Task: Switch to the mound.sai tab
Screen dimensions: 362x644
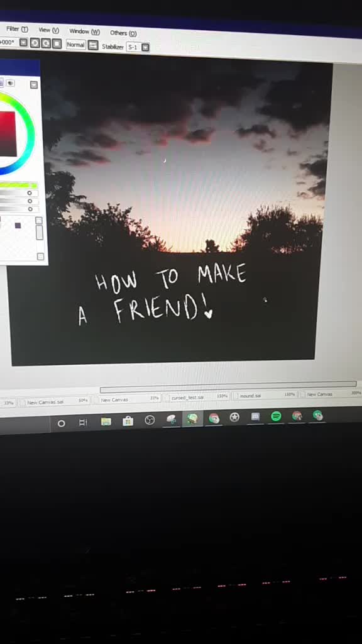Action: coord(265,395)
